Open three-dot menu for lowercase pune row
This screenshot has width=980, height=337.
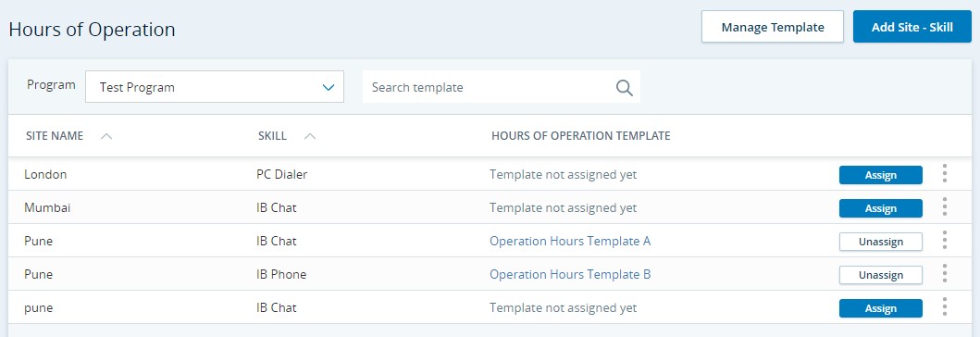click(x=945, y=306)
